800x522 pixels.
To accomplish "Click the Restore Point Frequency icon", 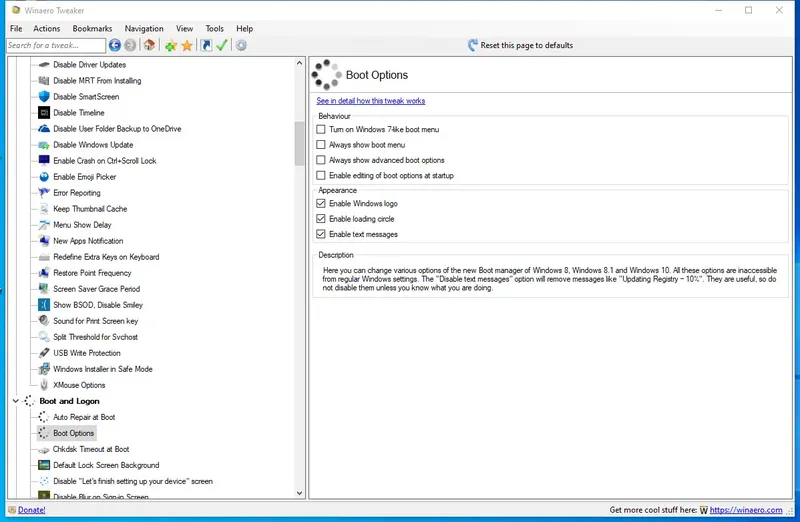I will pyautogui.click(x=44, y=273).
